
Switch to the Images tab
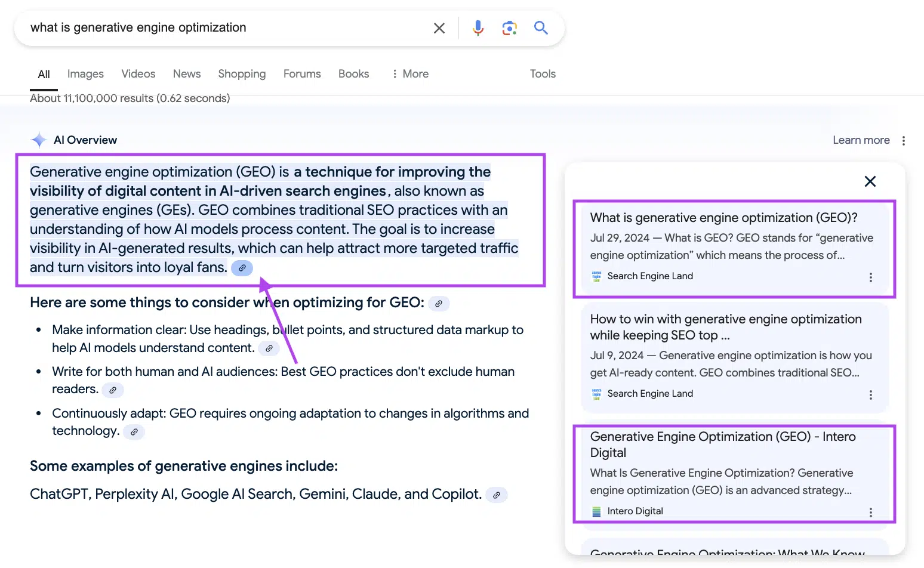[x=85, y=74]
